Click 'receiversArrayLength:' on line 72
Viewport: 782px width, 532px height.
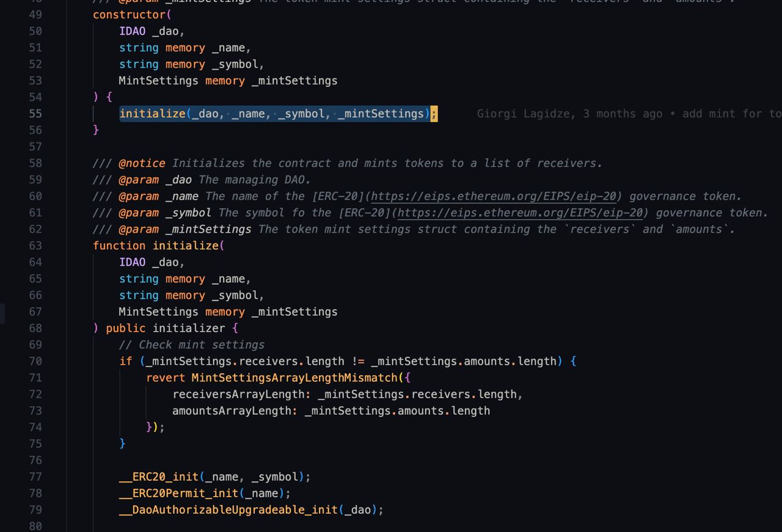tap(241, 394)
